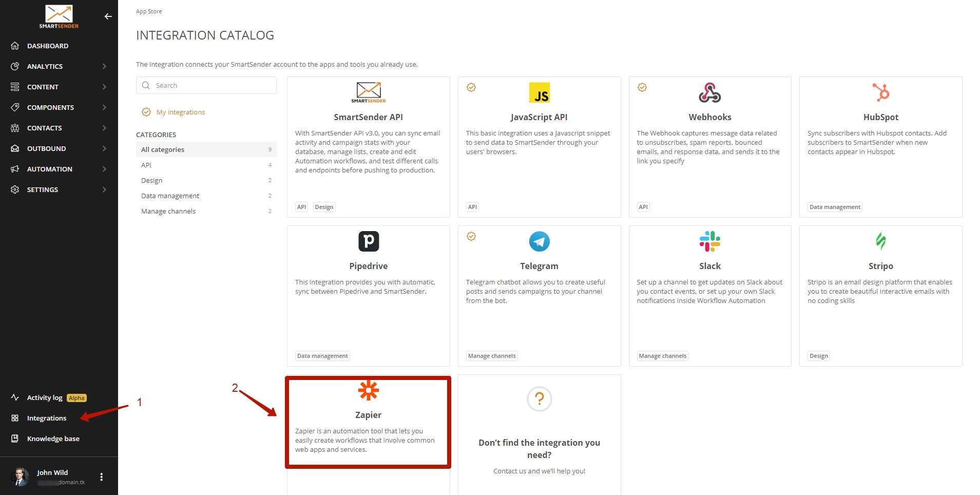Open the Knowledge base link
980x495 pixels.
(53, 439)
